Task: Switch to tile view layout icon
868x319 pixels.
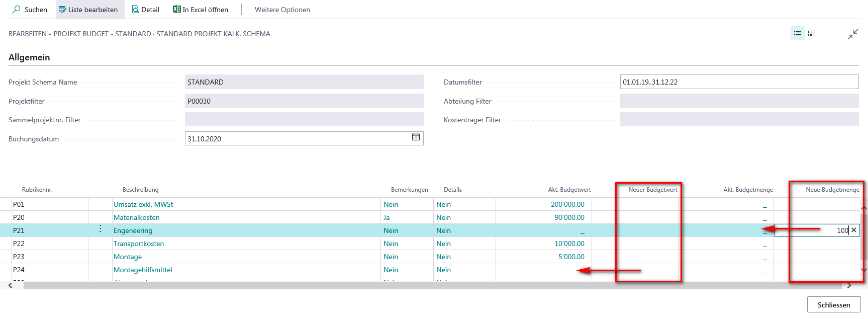Action: point(812,34)
